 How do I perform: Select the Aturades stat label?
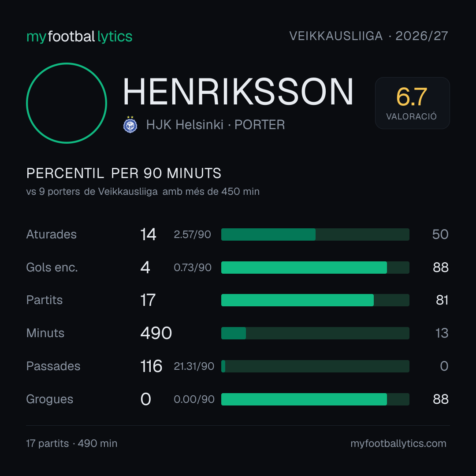point(51,234)
